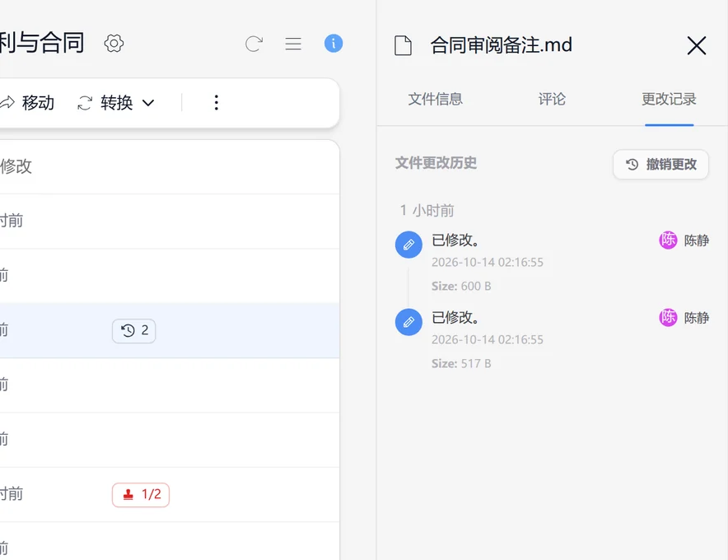
Task: Click the Size: 517 B text
Action: click(x=461, y=363)
